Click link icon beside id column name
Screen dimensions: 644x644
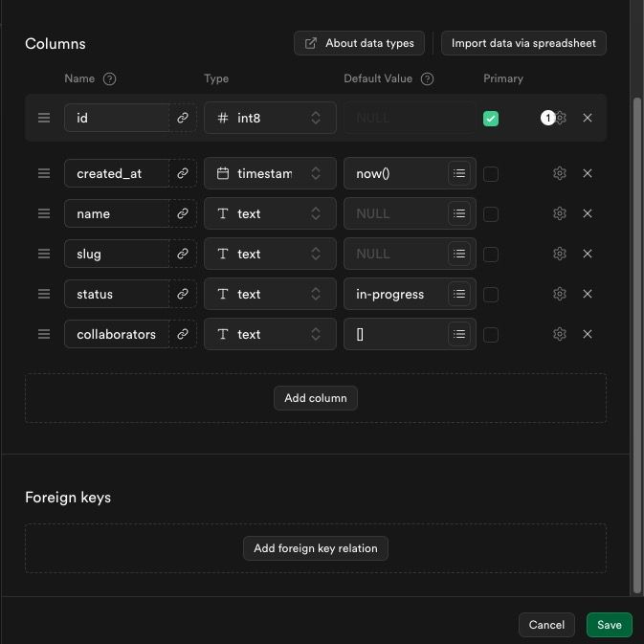point(183,118)
